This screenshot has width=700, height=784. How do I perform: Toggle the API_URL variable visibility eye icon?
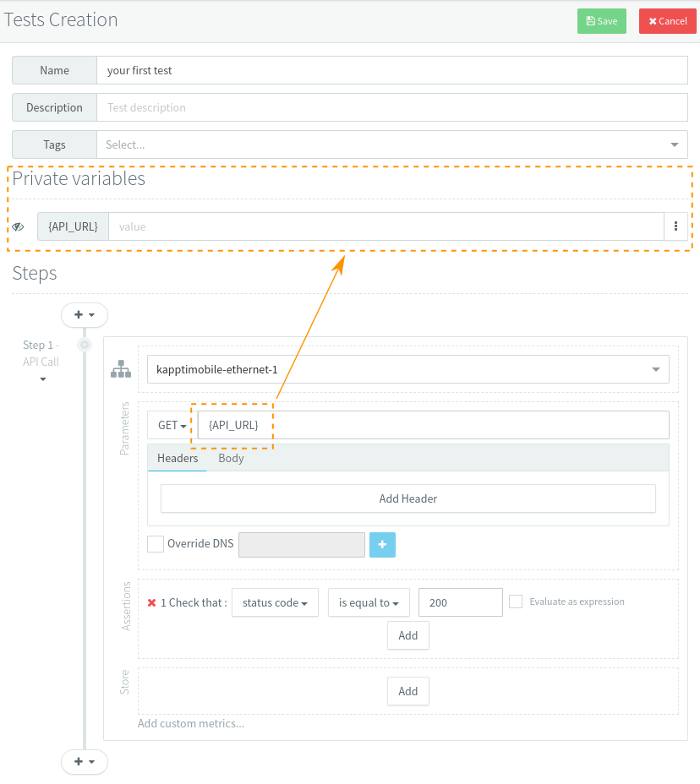pos(18,226)
